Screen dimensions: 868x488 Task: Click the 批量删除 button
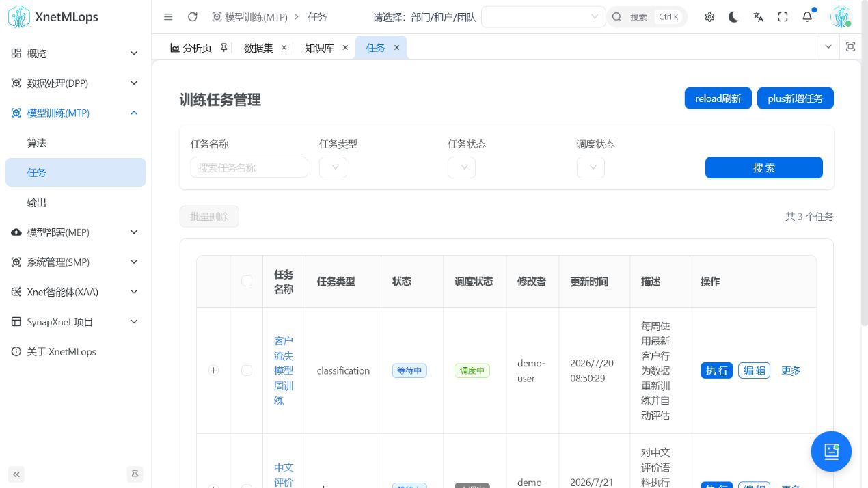(x=209, y=217)
